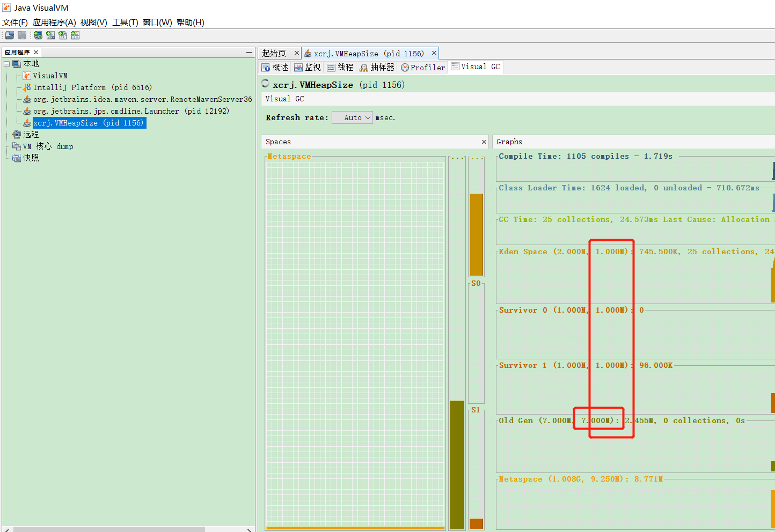Screen dimensions: 775x532
Task: Click the 线程 threads tab icon
Action: [x=331, y=68]
